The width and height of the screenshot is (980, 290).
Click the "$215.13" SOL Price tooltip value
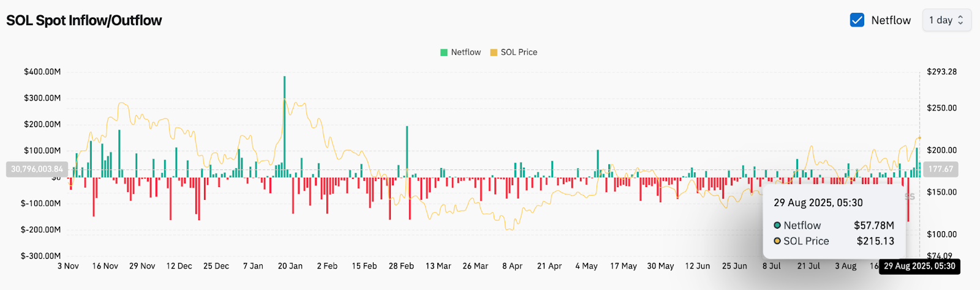coord(875,241)
